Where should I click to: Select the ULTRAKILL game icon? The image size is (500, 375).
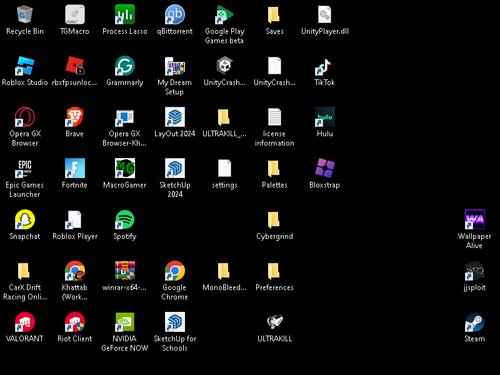pyautogui.click(x=275, y=322)
